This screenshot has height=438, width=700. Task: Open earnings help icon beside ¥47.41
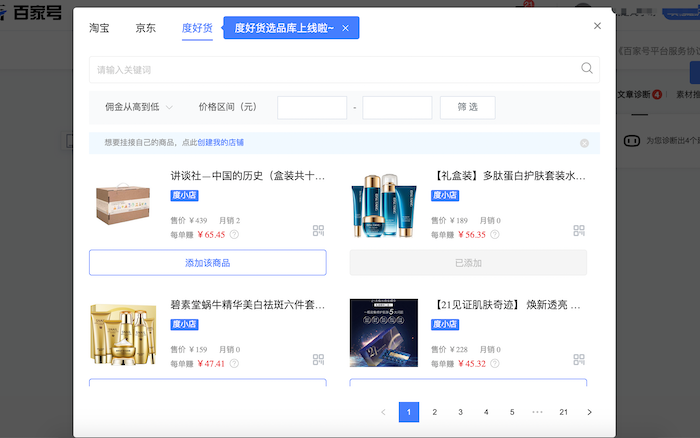(234, 363)
